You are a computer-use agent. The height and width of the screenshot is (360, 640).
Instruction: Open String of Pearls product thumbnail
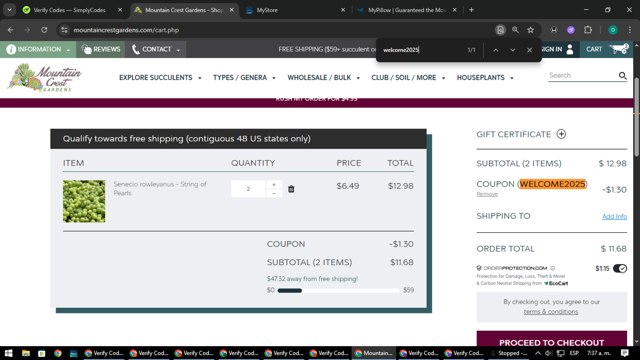point(84,201)
